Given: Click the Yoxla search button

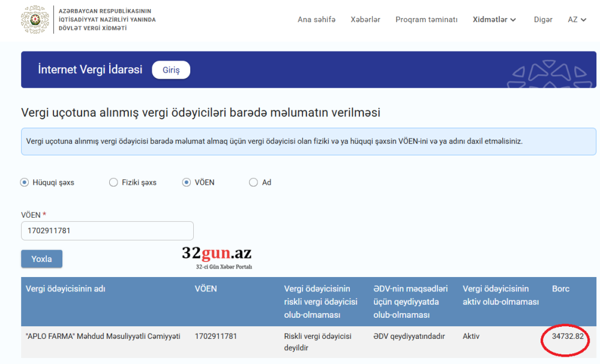Looking at the screenshot, I should point(41,258).
